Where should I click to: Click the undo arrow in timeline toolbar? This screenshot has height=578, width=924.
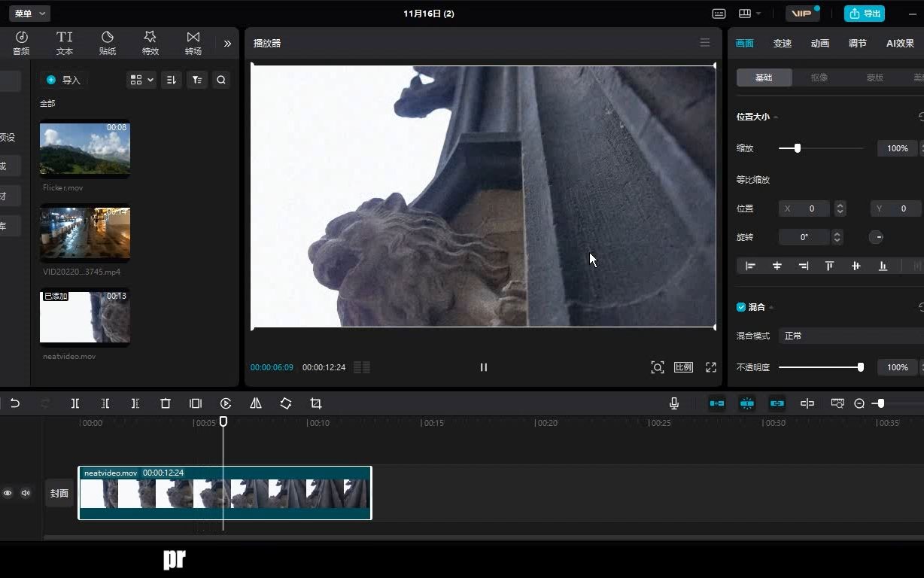click(15, 403)
